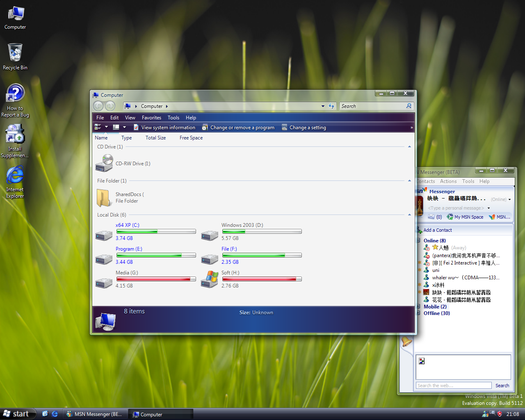
Task: Click MSN Messenger tray icon
Action: pyautogui.click(x=485, y=414)
